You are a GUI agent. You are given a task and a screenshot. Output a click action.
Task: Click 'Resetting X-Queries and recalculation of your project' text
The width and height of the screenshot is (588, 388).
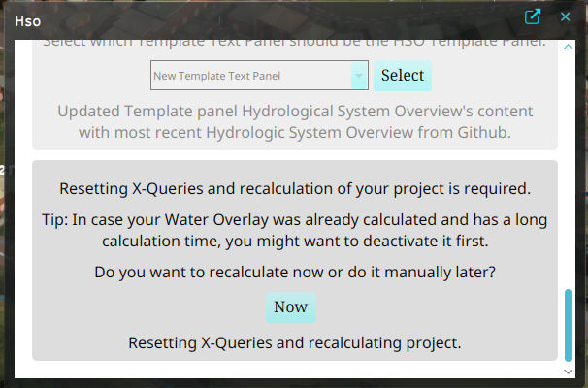pyautogui.click(x=294, y=188)
